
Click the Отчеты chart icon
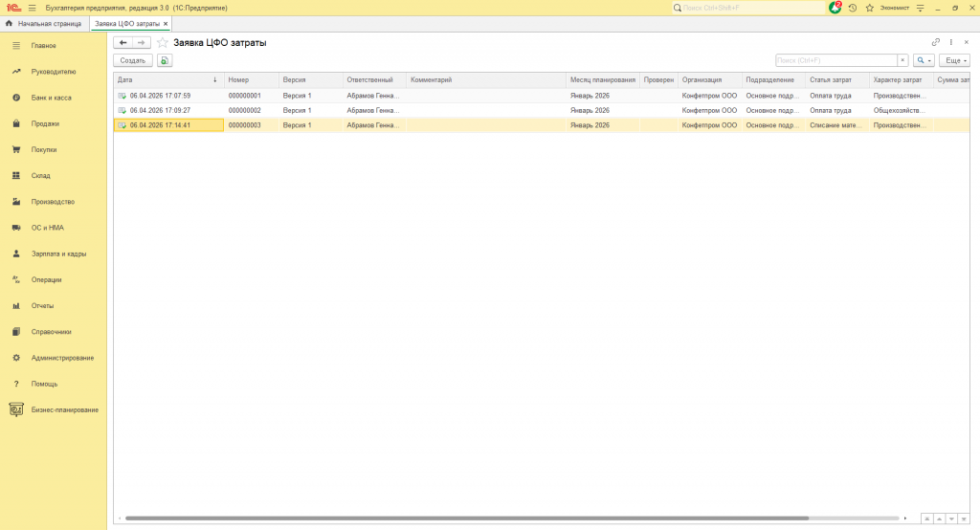tap(16, 306)
